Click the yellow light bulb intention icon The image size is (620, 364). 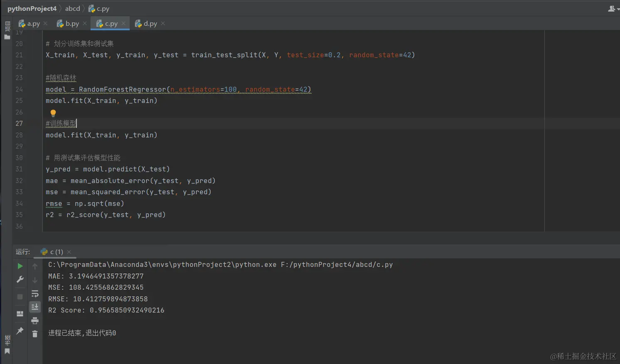53,113
